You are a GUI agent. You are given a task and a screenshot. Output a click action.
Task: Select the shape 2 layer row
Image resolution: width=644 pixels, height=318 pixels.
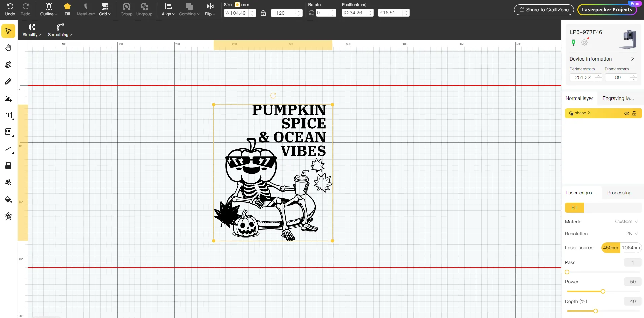(x=603, y=113)
